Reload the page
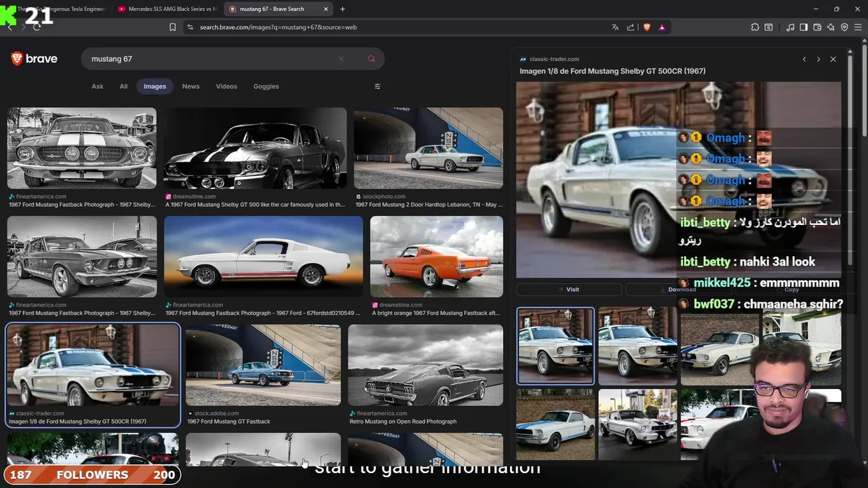The width and height of the screenshot is (868, 488). click(37, 27)
